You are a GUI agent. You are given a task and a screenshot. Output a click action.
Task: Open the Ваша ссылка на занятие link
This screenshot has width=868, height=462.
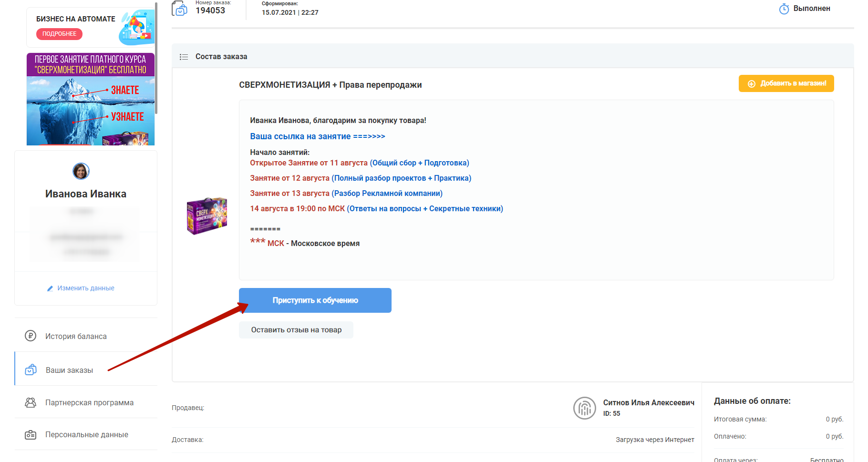click(318, 136)
